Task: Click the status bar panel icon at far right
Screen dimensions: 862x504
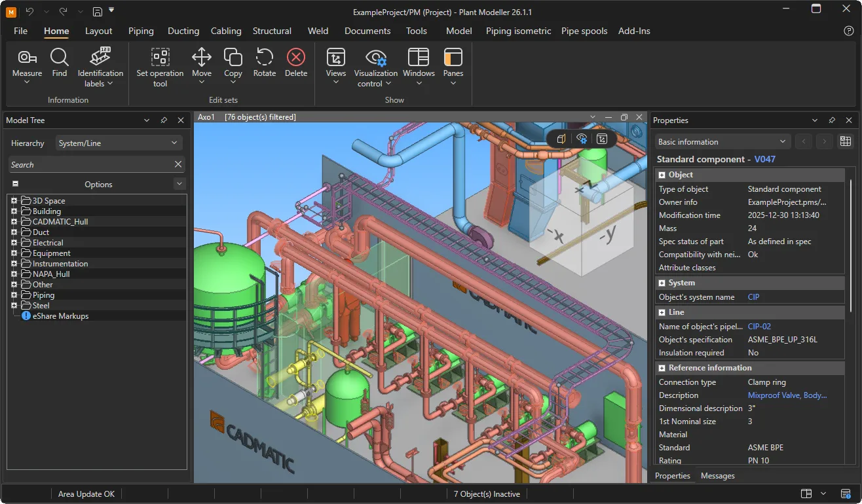Action: click(846, 494)
